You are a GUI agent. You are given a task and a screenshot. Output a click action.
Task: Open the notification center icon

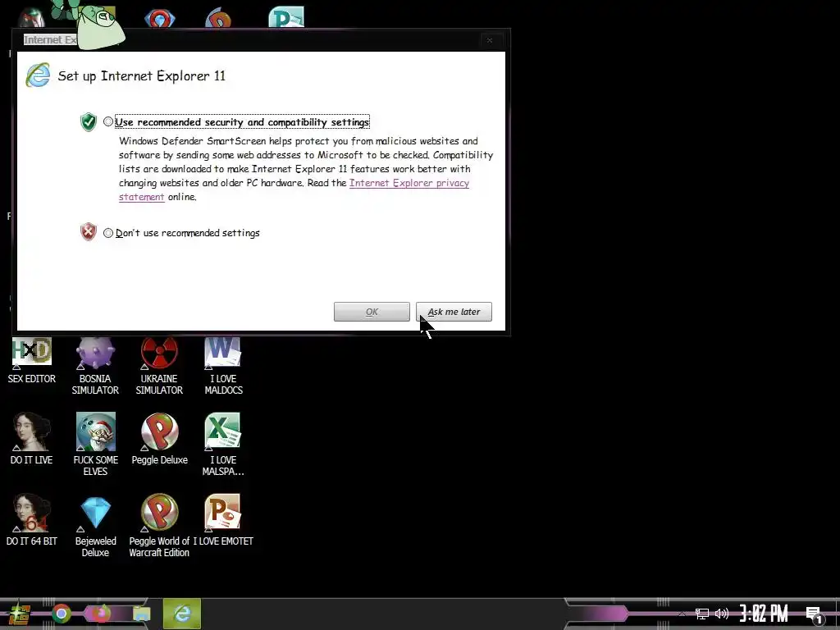pyautogui.click(x=815, y=614)
